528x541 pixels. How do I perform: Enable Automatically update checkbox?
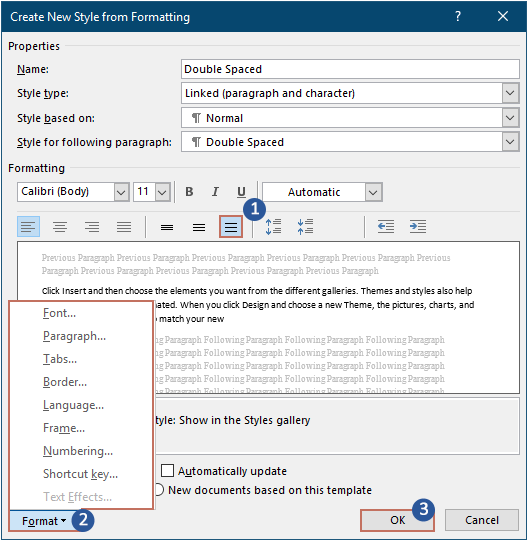168,471
